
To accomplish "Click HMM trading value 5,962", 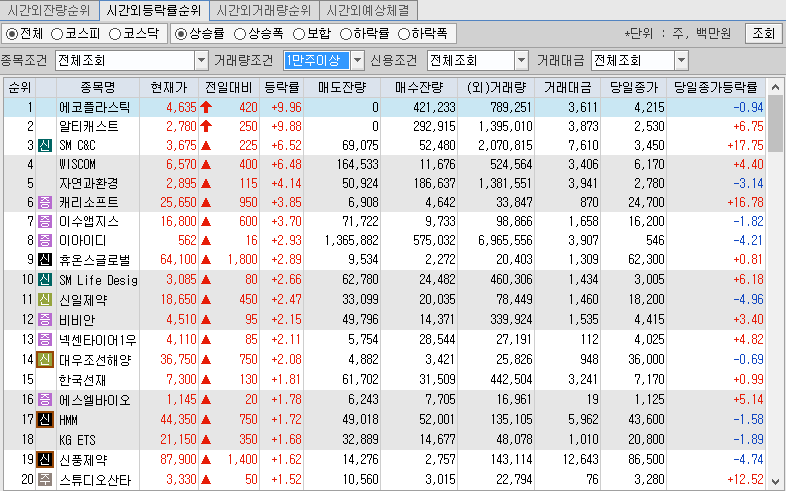I will (x=583, y=419).
